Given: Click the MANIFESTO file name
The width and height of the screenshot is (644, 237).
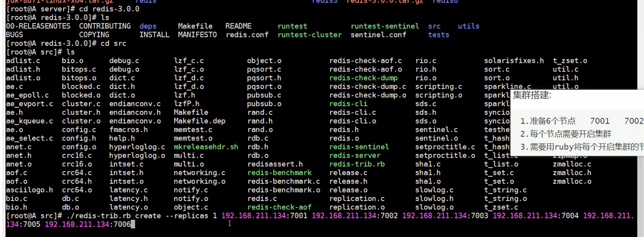Looking at the screenshot, I should point(197,35).
